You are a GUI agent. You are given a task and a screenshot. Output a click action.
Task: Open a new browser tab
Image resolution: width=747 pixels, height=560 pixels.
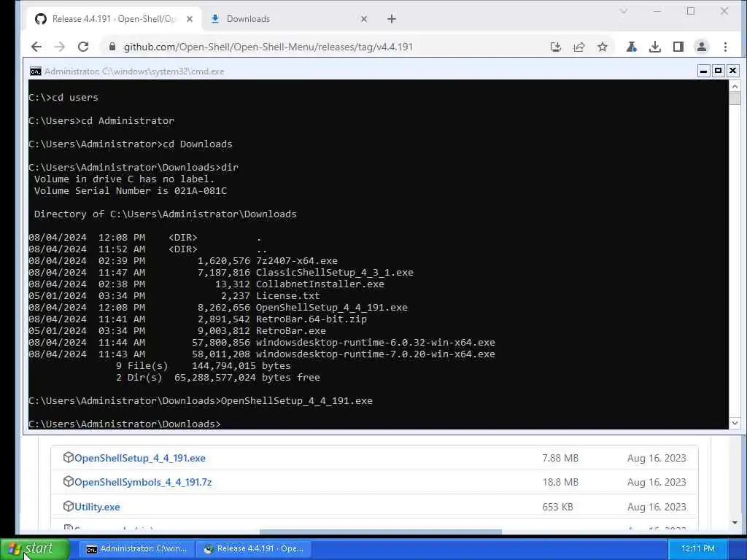pyautogui.click(x=392, y=19)
